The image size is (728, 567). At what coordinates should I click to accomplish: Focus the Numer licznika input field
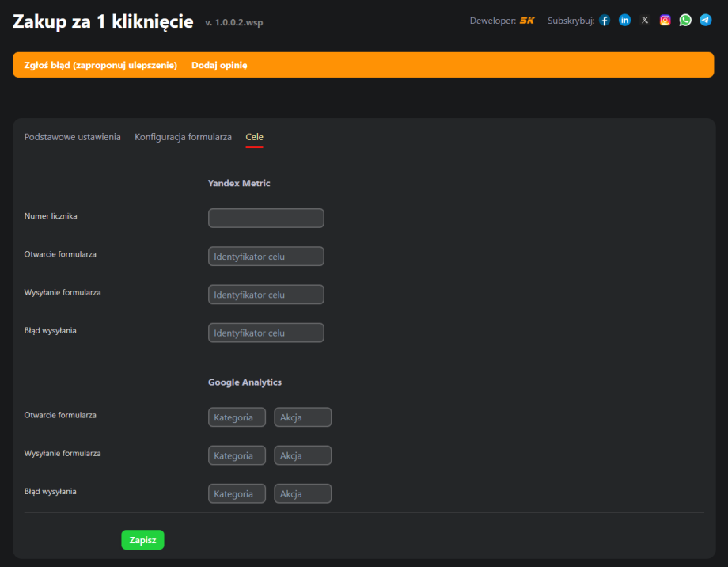tap(266, 218)
